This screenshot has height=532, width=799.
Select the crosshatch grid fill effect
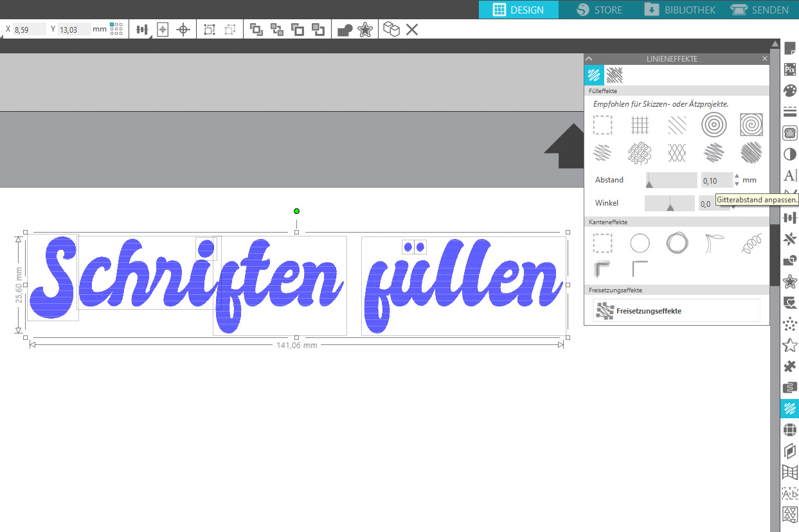[640, 125]
